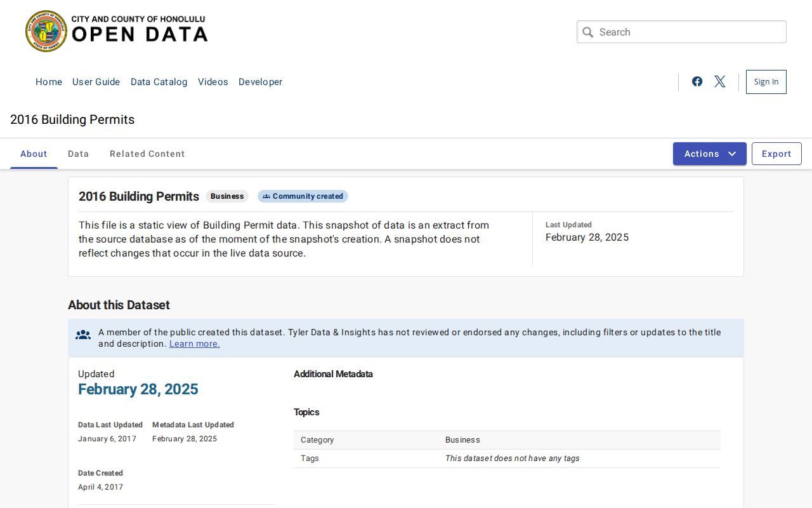Image resolution: width=812 pixels, height=508 pixels.
Task: Click the Date Created April 4, 2017 value
Action: tap(100, 487)
